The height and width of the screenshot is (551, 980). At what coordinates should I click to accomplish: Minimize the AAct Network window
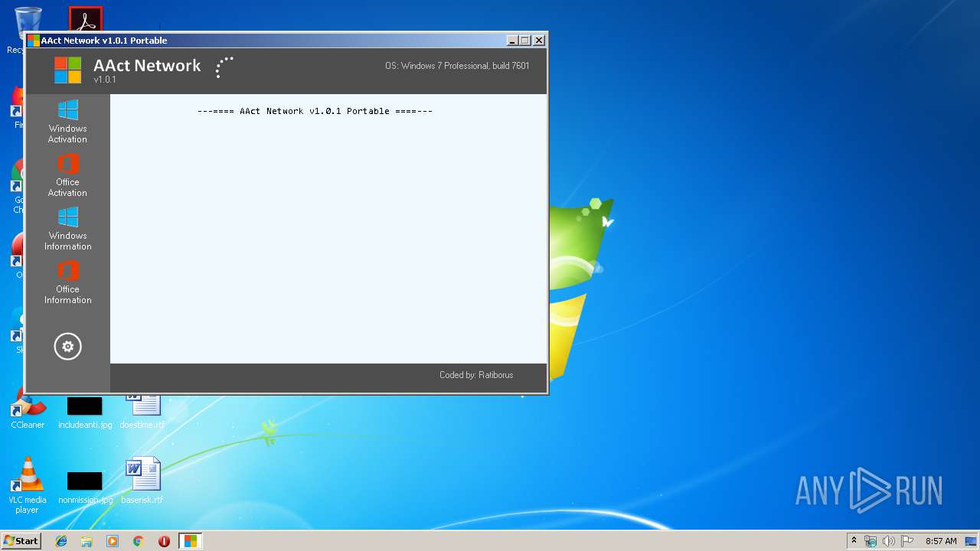tap(512, 41)
